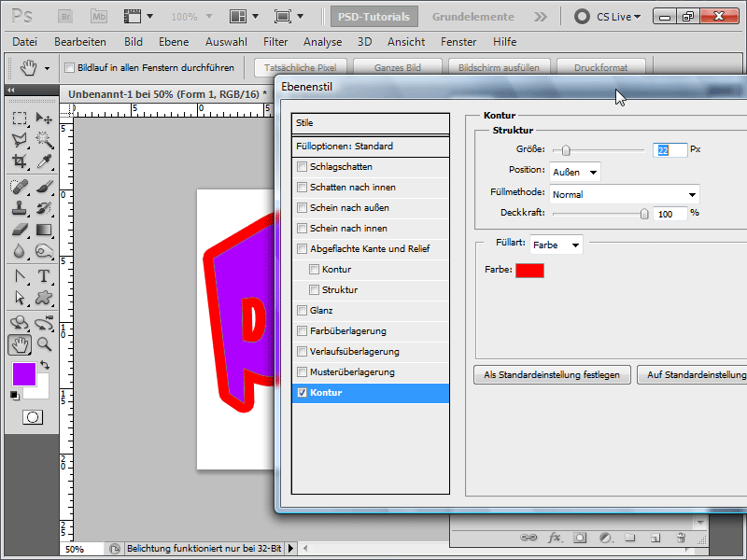747x560 pixels.
Task: Enable Schein nach außen checkbox
Action: point(302,207)
